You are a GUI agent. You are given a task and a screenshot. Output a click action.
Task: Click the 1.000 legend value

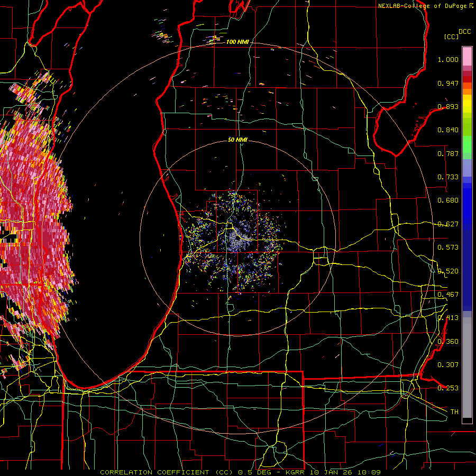click(x=448, y=59)
